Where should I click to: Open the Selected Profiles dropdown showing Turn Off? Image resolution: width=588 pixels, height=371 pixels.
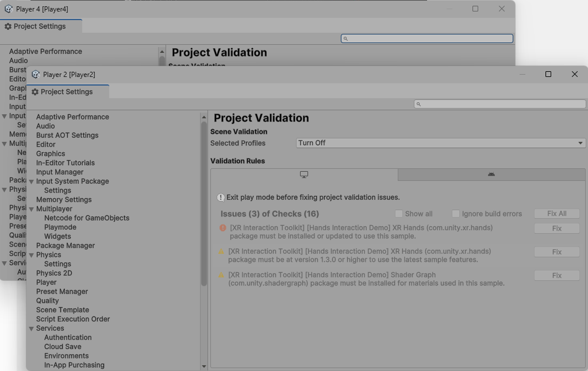click(x=440, y=142)
